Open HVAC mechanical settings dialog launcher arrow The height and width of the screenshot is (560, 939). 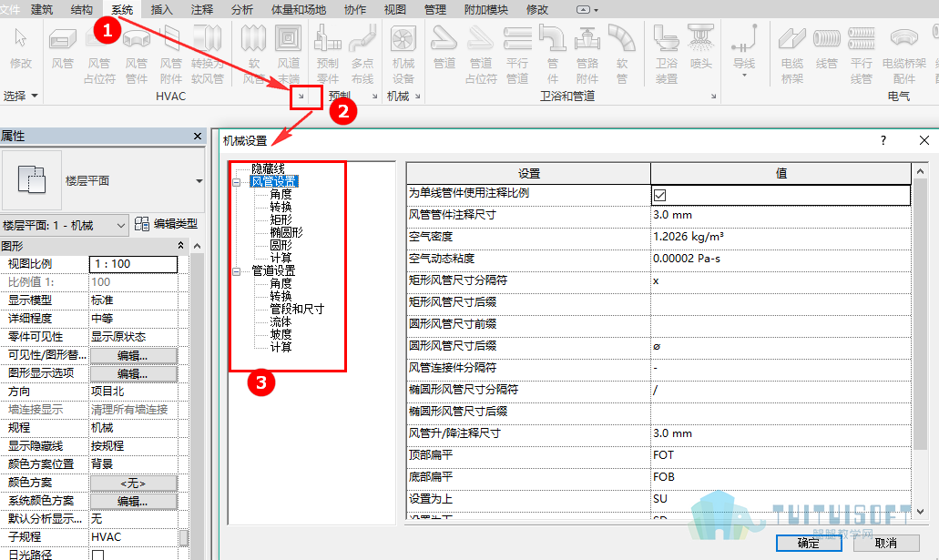click(301, 97)
